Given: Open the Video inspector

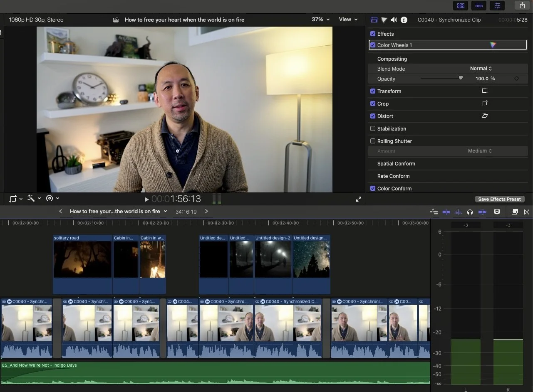Looking at the screenshot, I should click(x=374, y=20).
